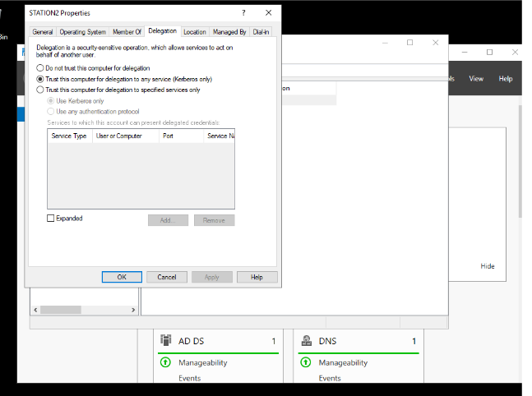Click Events under AD DS
Screen dimensions: 532x396
190,378
